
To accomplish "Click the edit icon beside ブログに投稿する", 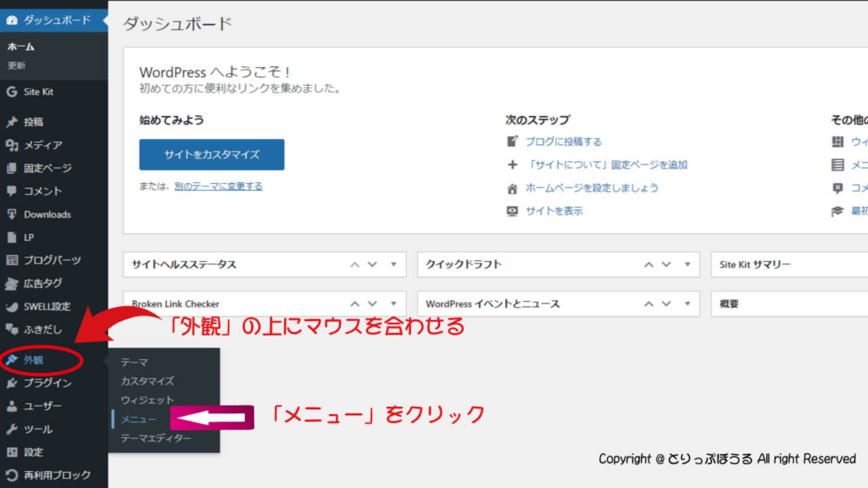I will tap(513, 141).
